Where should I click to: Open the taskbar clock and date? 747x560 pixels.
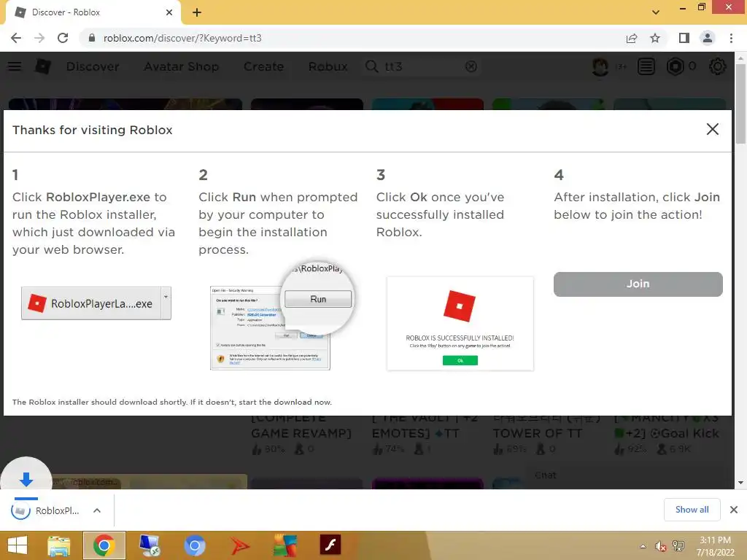(715, 546)
